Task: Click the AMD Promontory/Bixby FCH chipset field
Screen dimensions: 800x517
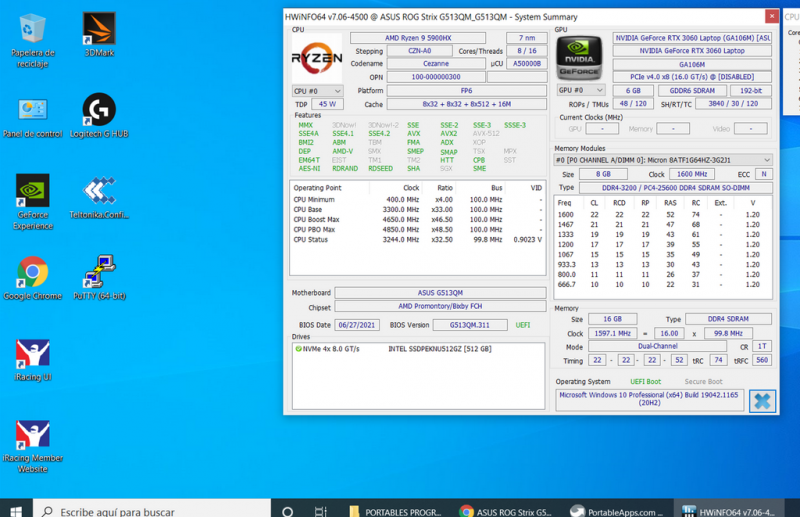Action: tap(440, 306)
